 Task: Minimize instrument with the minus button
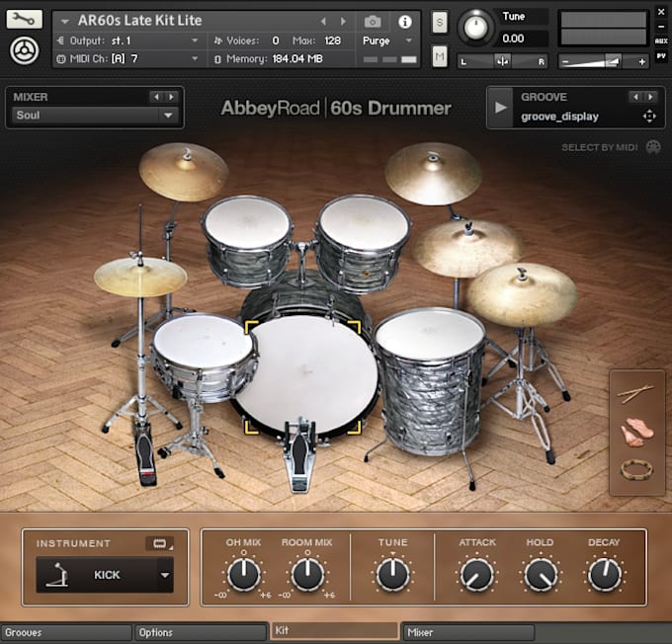tap(661, 27)
